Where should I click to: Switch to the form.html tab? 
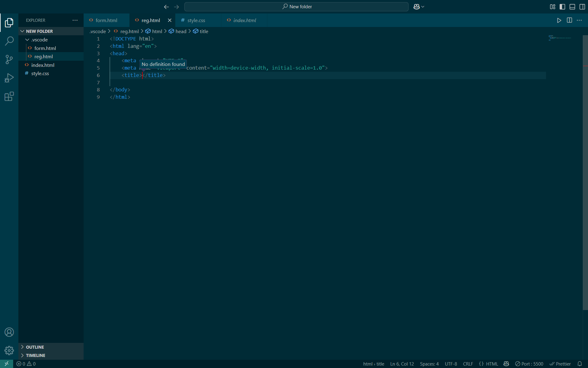pos(106,20)
